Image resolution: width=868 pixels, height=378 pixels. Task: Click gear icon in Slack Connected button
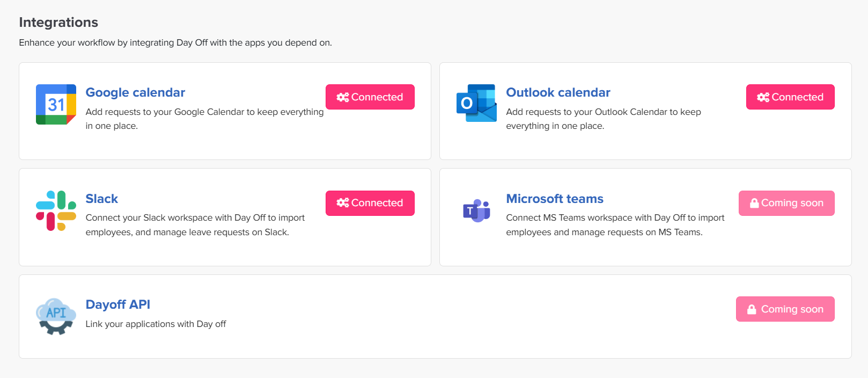pyautogui.click(x=343, y=203)
